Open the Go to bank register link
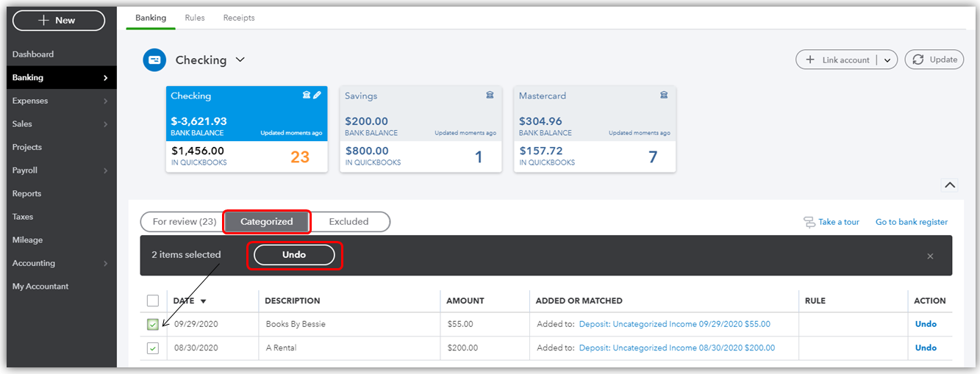The width and height of the screenshot is (980, 374). (x=911, y=222)
